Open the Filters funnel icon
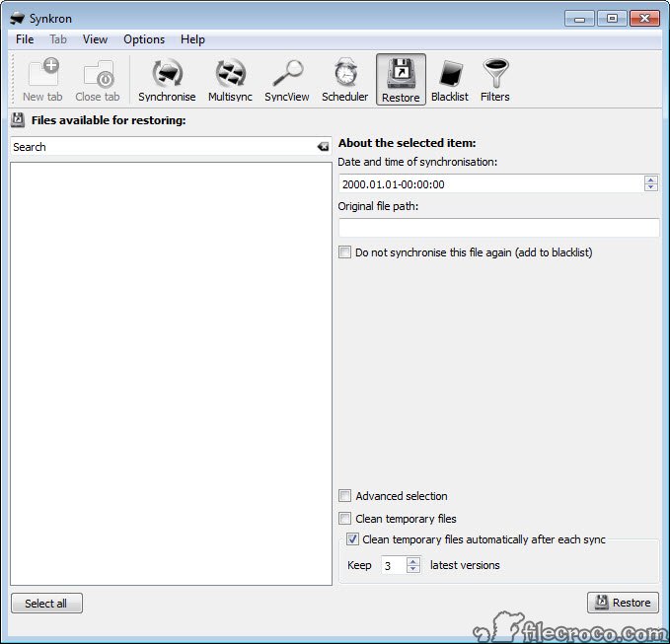670x644 pixels. (495, 80)
